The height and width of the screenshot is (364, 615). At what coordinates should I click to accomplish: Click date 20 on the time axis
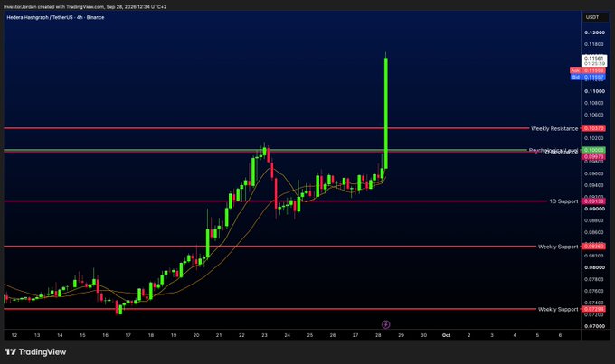pyautogui.click(x=196, y=335)
